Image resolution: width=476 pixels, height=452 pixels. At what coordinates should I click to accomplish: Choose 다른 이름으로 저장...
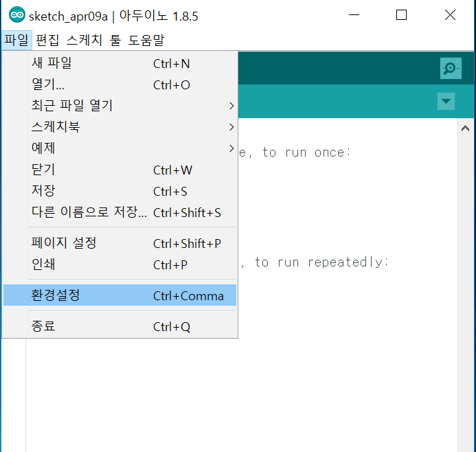tap(120, 212)
